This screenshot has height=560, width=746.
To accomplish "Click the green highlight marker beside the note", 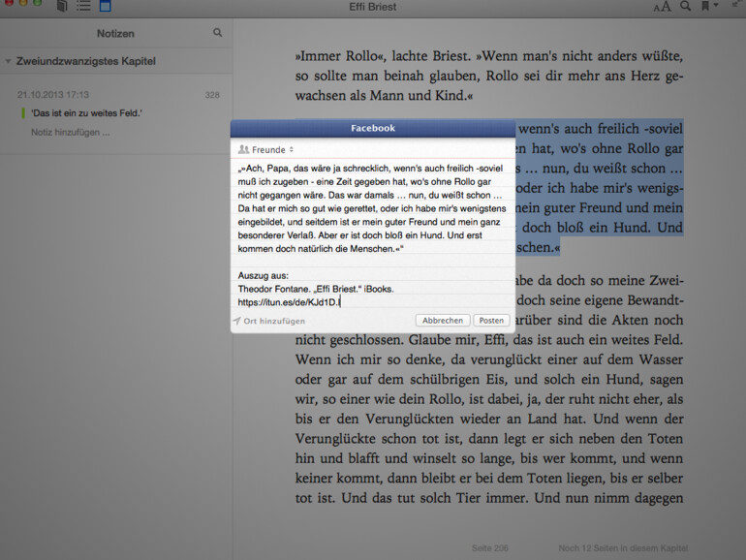I will tap(23, 113).
